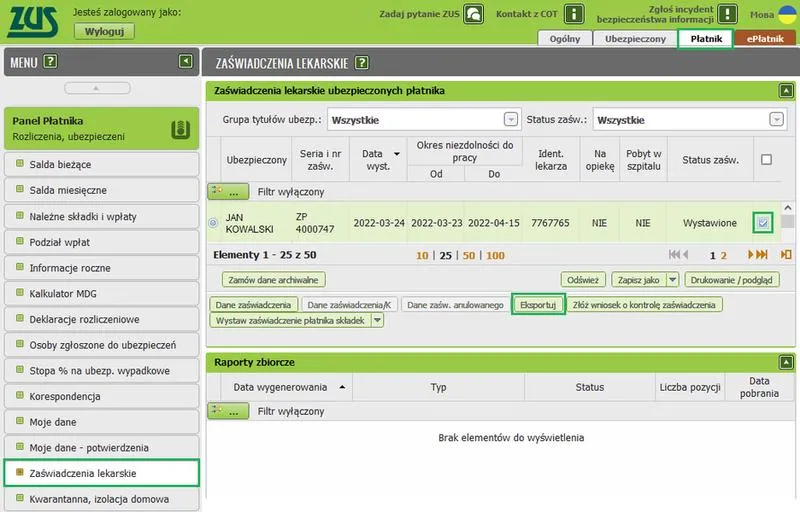Click Złóż wniosek o kontrolę zaświadczenia button
The height and width of the screenshot is (512, 800).
644,304
